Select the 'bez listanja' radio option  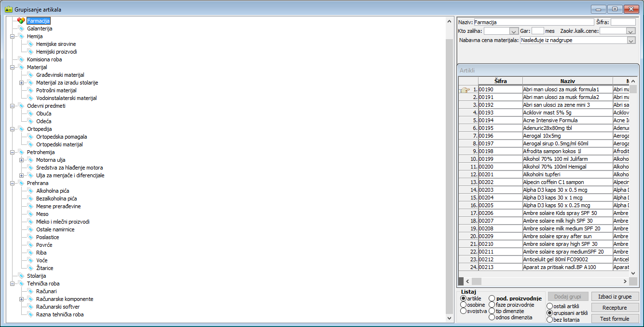pos(549,319)
